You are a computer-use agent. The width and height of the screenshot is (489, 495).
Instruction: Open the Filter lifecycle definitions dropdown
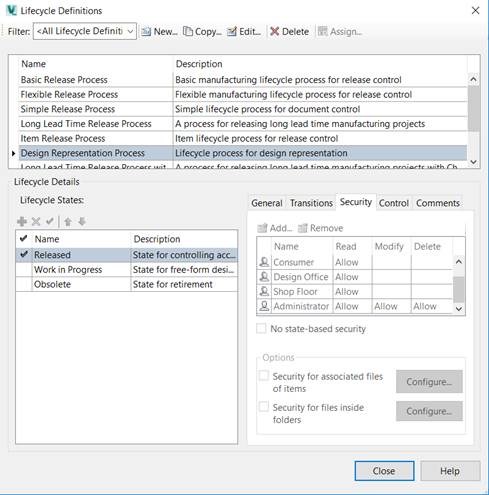[85, 31]
